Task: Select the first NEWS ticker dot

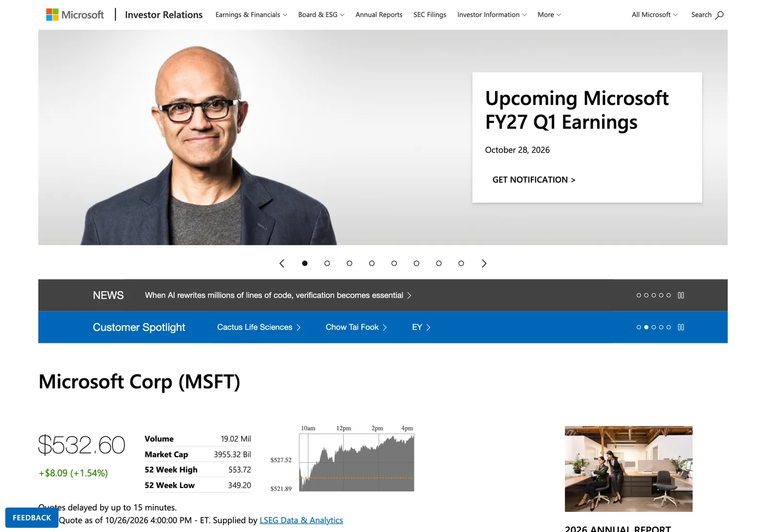Action: (639, 295)
